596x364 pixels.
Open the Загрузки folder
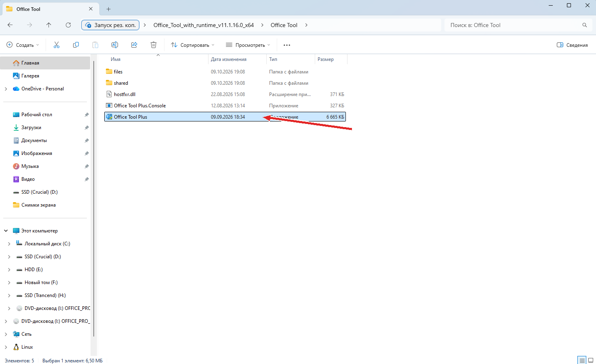pyautogui.click(x=45, y=128)
